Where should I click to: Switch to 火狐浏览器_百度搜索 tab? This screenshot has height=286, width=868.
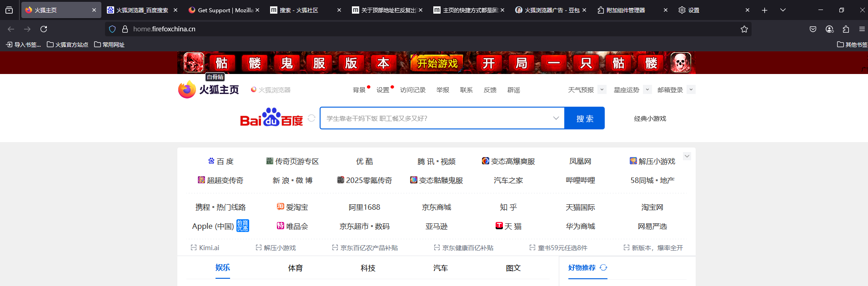141,10
